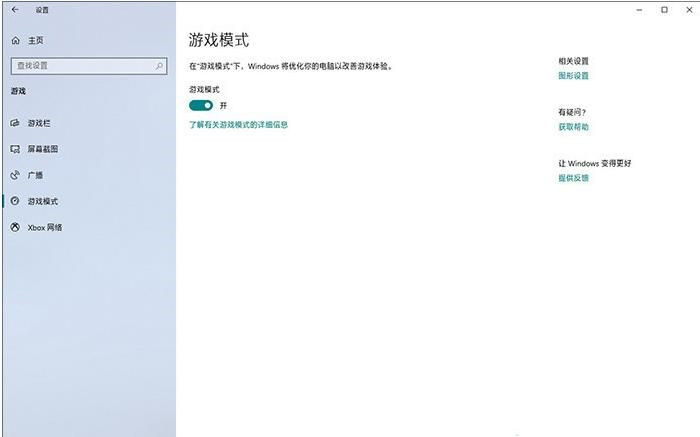Click the magnifier icon in the search box

point(159,66)
